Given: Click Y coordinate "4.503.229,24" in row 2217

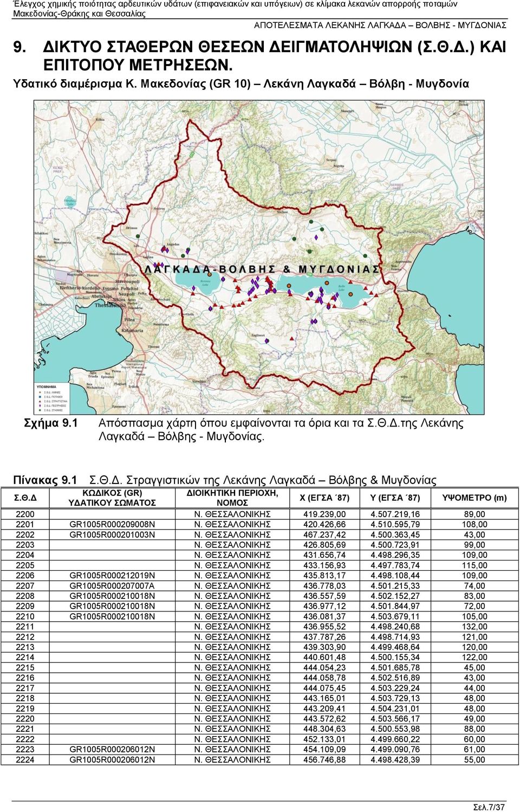Looking at the screenshot, I should pos(395,688).
